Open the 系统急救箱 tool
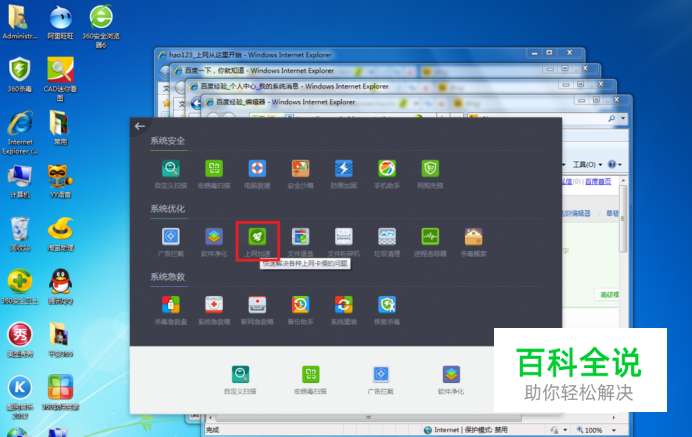The width and height of the screenshot is (692, 437). pos(214,310)
